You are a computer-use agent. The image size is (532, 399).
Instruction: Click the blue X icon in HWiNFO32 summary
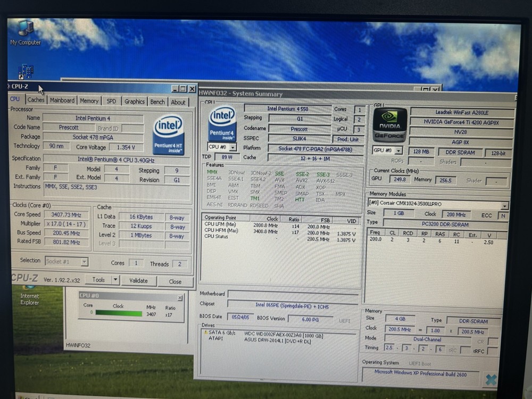point(491,380)
